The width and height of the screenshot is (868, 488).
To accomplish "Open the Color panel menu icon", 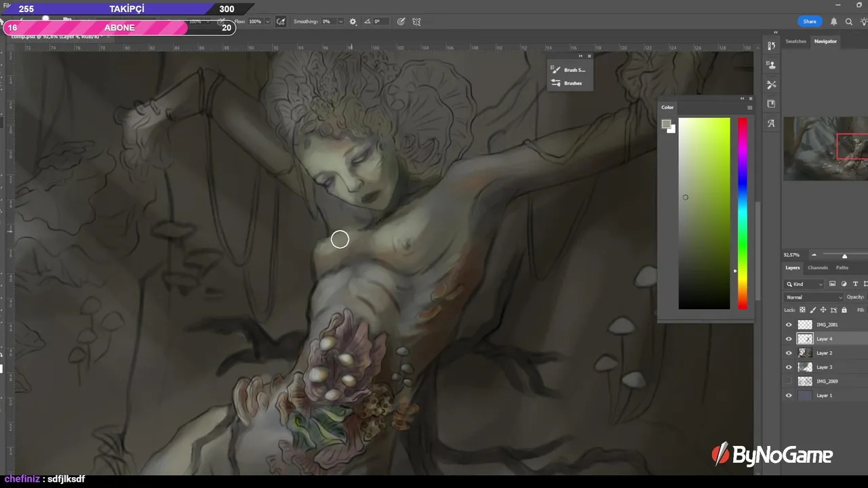I will 749,107.
